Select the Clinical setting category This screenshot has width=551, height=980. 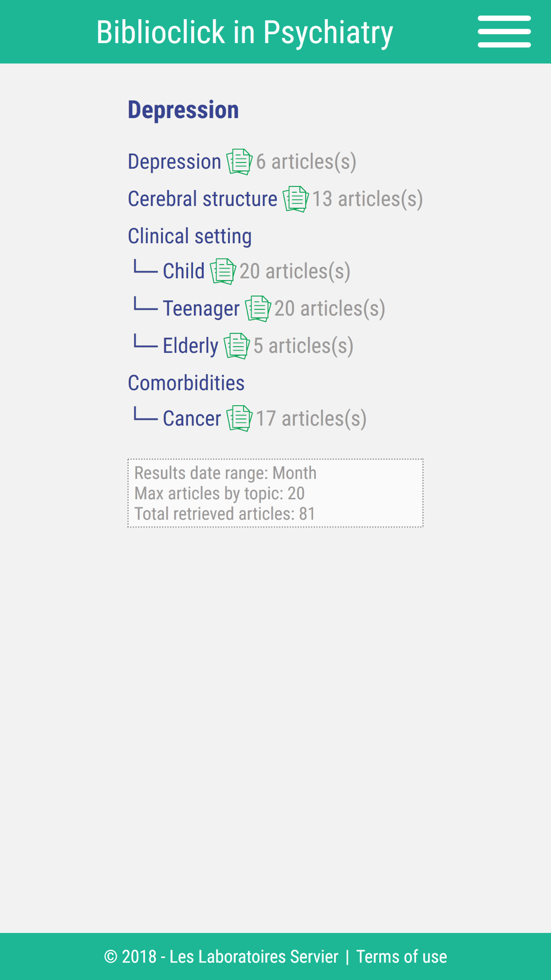coord(190,236)
